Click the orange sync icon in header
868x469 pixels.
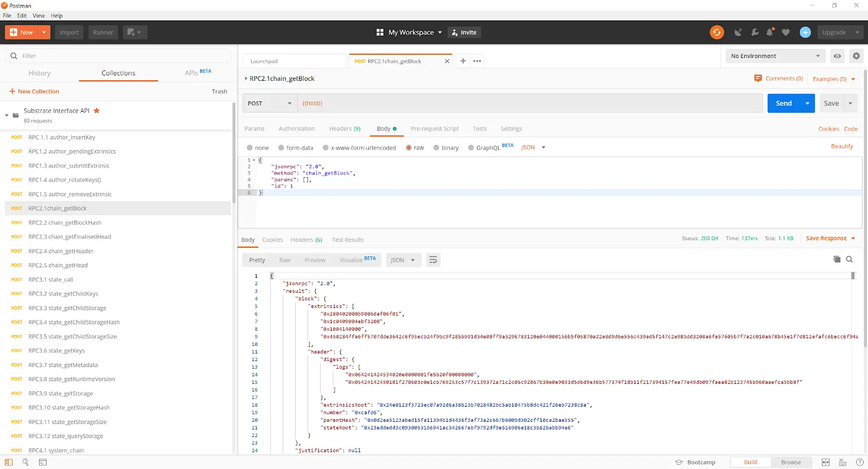coord(717,33)
